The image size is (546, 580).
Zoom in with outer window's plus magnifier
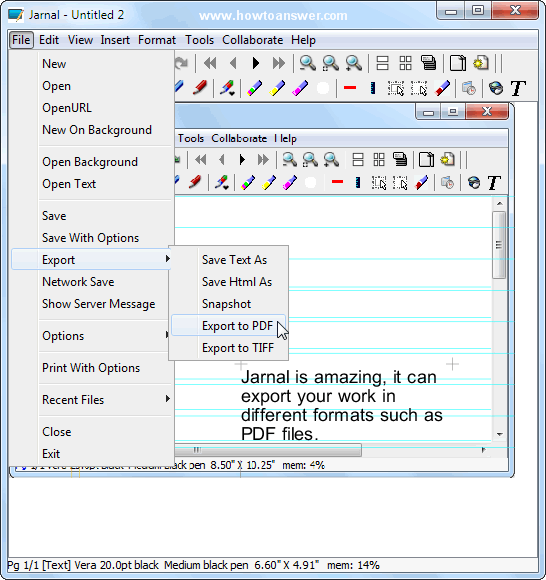(x=354, y=64)
